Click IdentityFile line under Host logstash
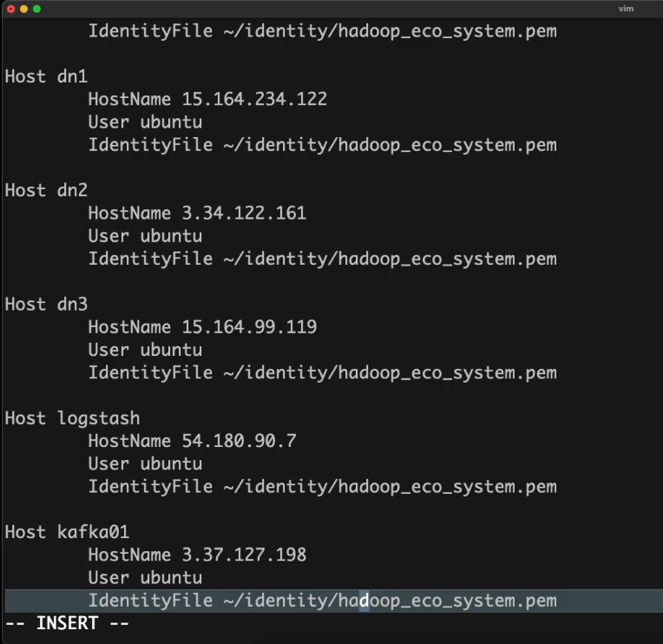Screen dimensions: 663x644 [322, 487]
